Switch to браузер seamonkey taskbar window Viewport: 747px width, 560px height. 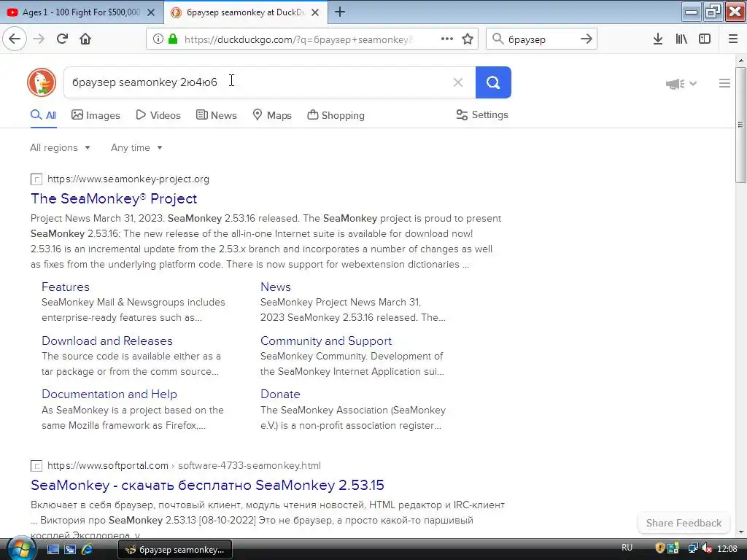click(175, 550)
